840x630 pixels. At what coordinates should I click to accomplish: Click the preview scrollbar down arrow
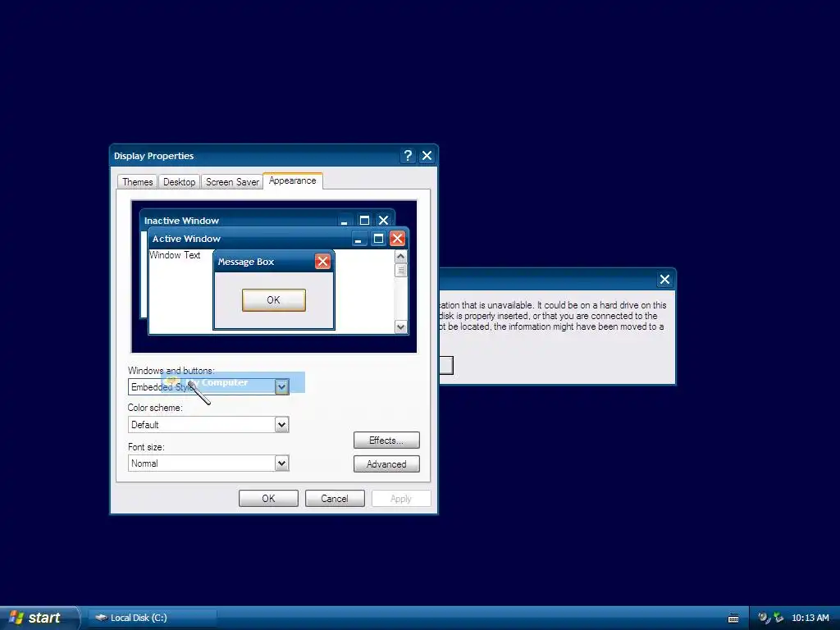pos(400,326)
